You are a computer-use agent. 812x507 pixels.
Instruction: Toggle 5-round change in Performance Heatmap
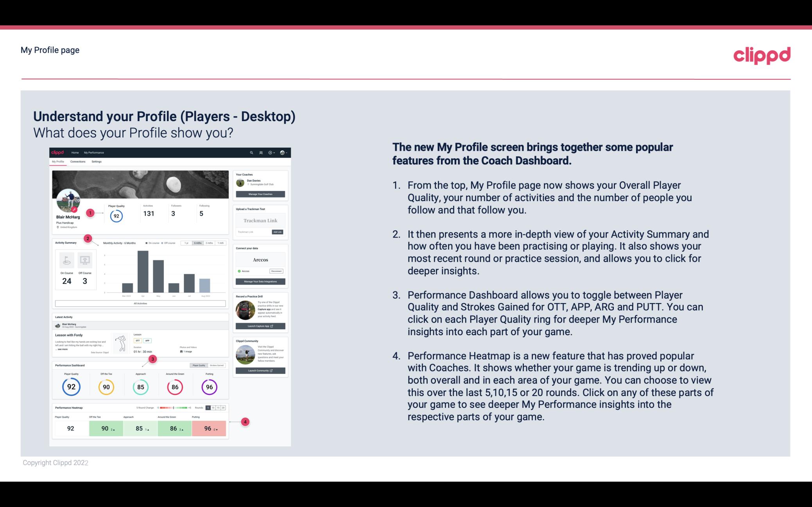(209, 408)
